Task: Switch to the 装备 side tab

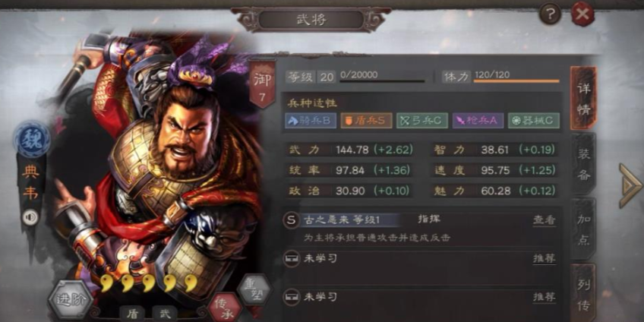Action: tap(583, 164)
